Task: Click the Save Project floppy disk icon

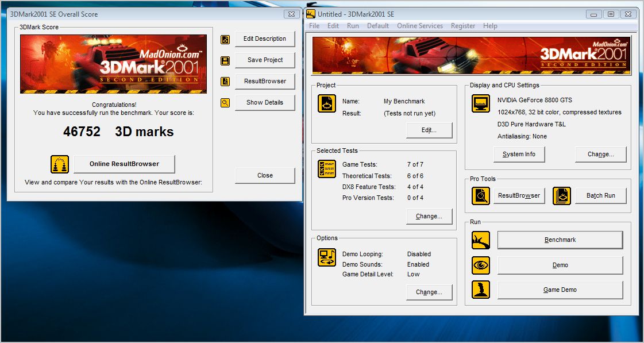Action: (225, 61)
